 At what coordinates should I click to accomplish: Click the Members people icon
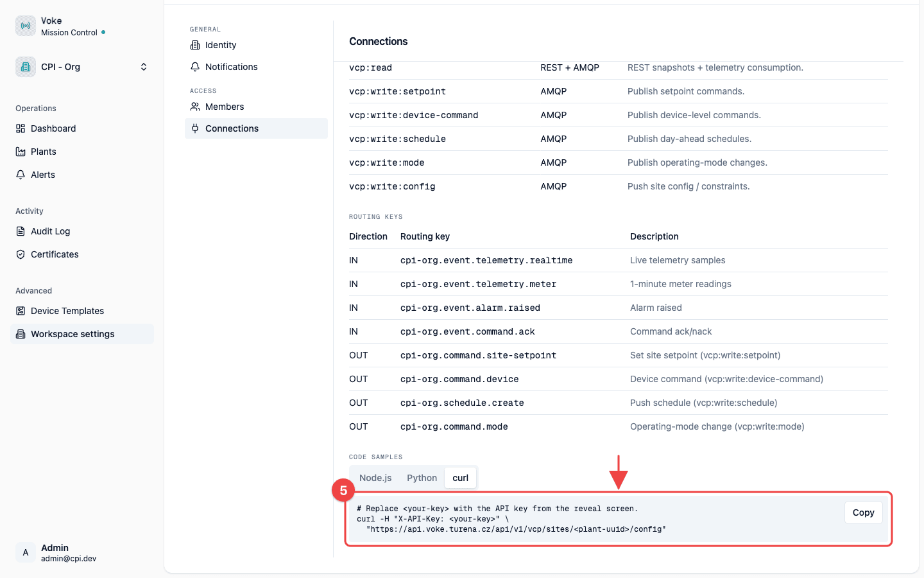[195, 107]
